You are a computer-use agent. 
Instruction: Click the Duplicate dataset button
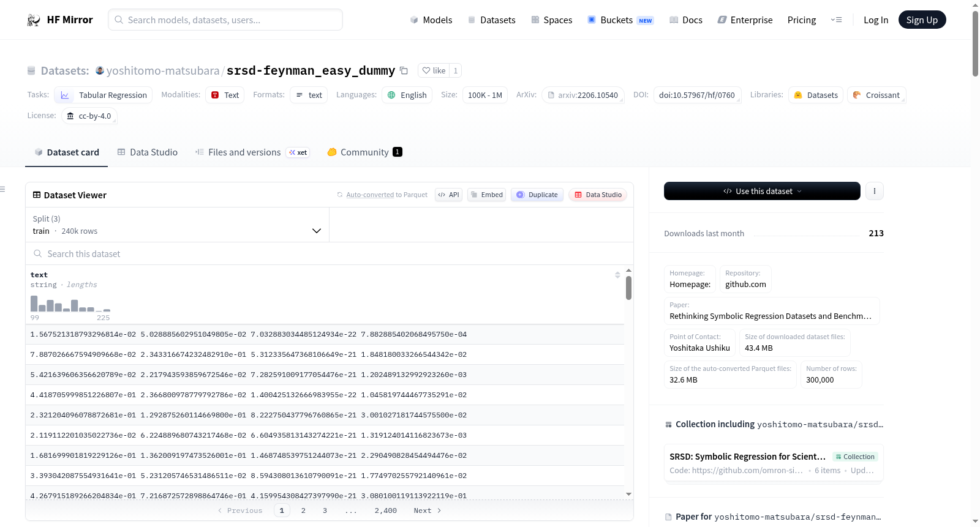pyautogui.click(x=537, y=195)
